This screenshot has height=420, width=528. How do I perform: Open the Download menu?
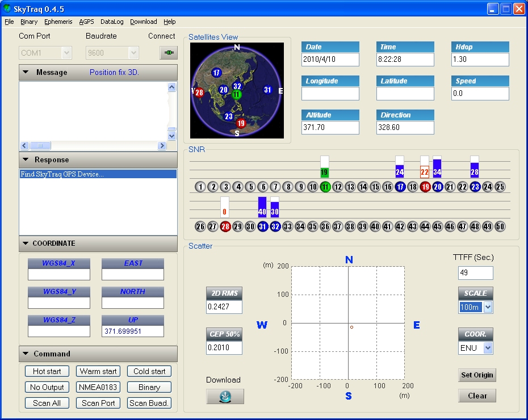pyautogui.click(x=144, y=22)
